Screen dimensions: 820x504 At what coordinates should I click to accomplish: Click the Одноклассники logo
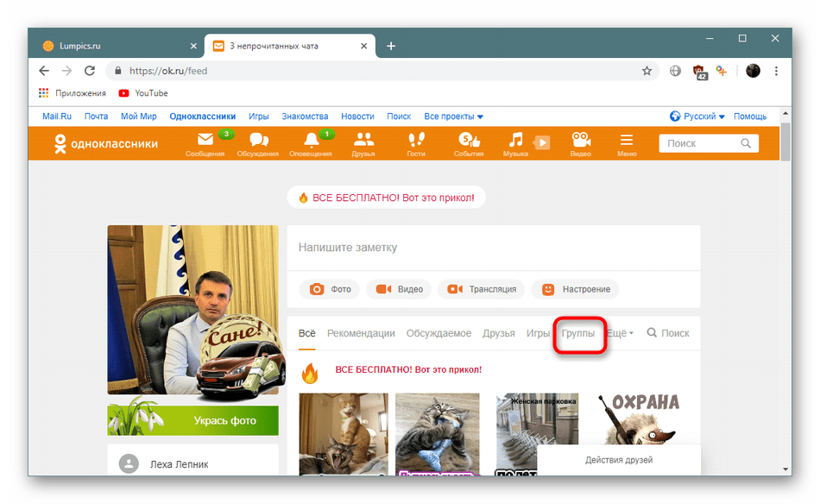106,144
